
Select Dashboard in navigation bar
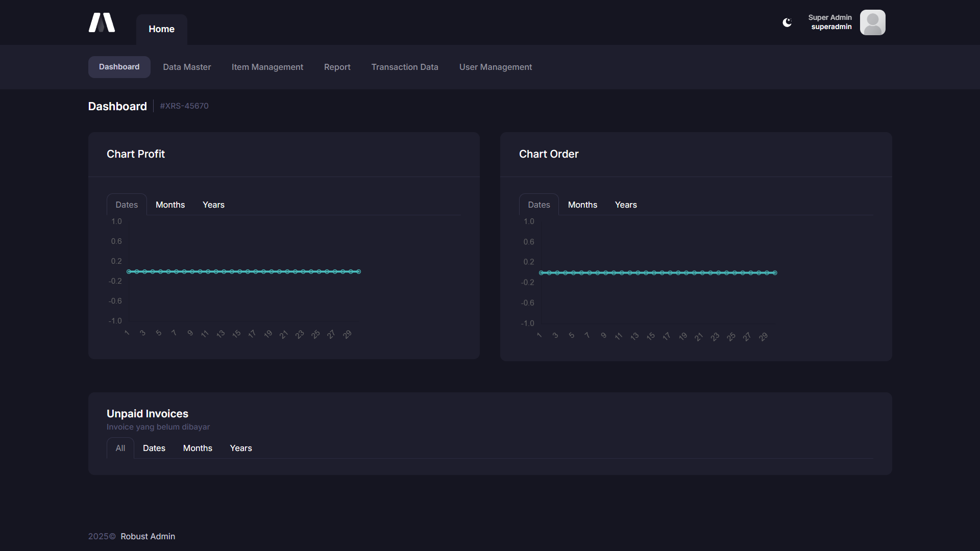[119, 67]
